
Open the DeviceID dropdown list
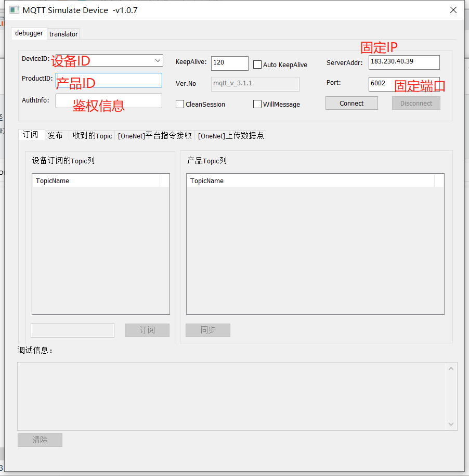point(158,60)
